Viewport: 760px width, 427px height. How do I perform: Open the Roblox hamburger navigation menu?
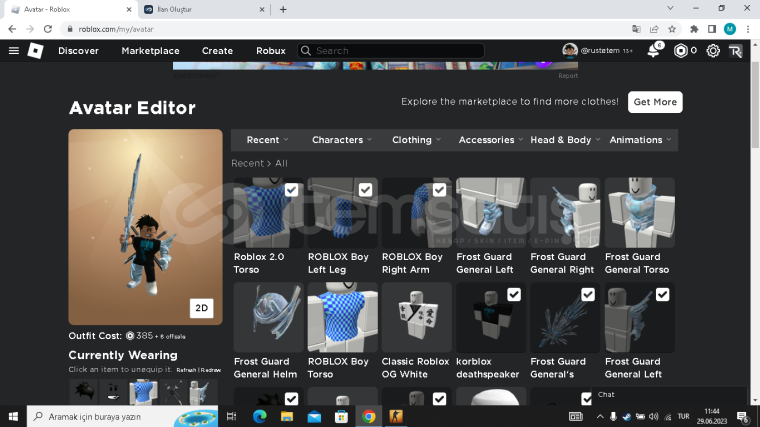tap(14, 50)
